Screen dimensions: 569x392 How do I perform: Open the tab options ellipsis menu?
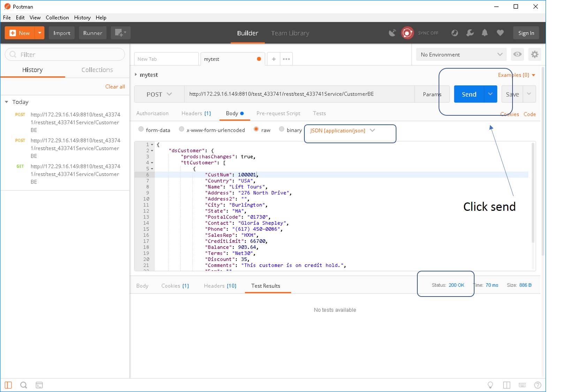click(x=286, y=59)
